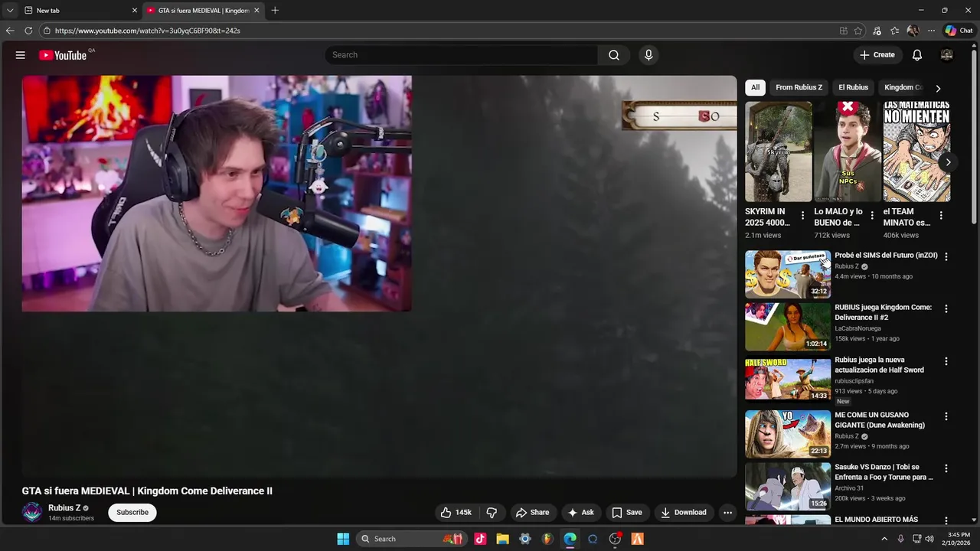Dislike the video
This screenshot has width=980, height=551.
(492, 513)
